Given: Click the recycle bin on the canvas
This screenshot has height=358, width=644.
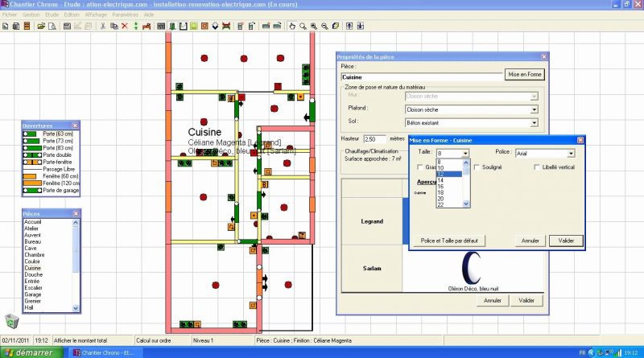Looking at the screenshot, I should pyautogui.click(x=12, y=321).
